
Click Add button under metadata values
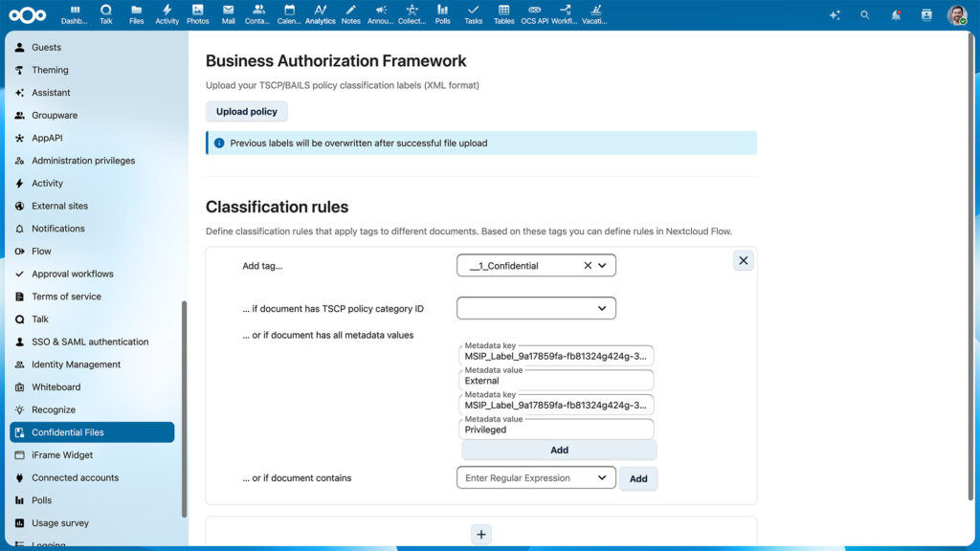559,450
